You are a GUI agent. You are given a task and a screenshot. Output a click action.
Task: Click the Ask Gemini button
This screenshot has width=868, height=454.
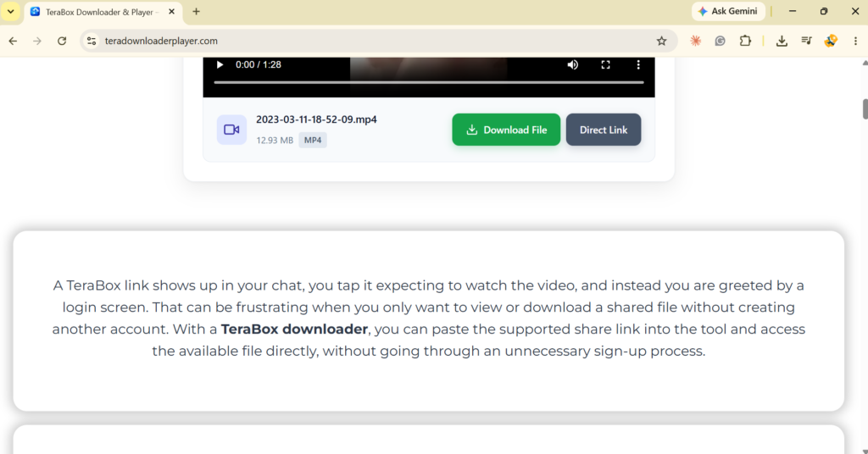pyautogui.click(x=728, y=11)
